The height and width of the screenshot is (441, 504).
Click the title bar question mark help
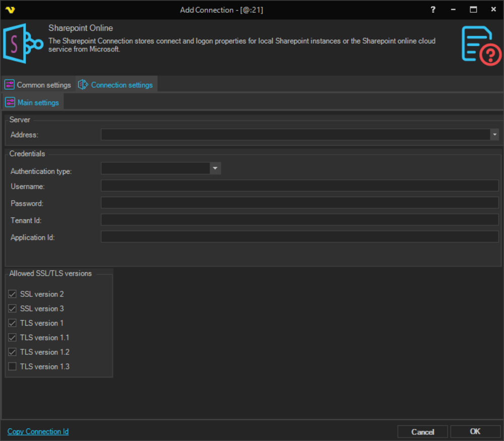pyautogui.click(x=433, y=10)
